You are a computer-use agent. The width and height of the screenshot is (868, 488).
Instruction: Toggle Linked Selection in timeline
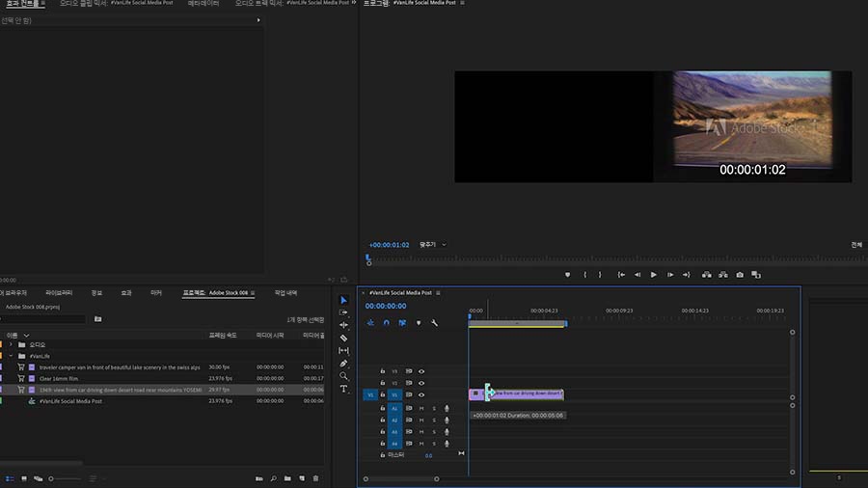402,322
